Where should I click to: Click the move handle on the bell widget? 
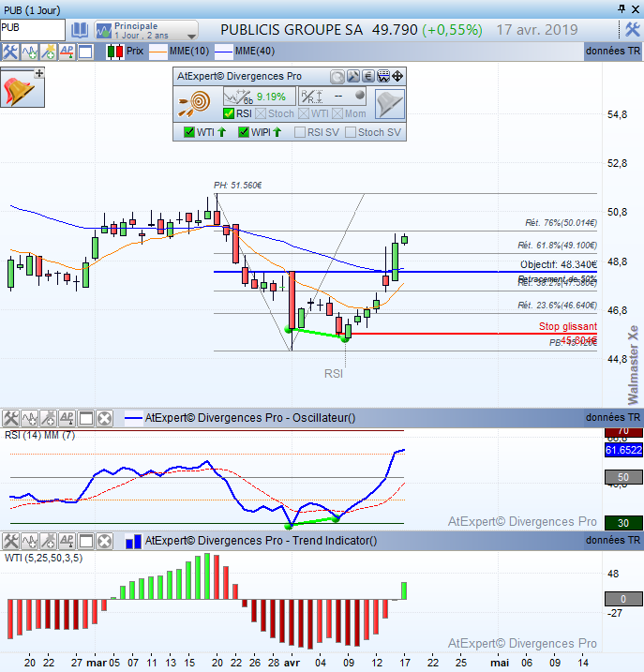coord(39,73)
